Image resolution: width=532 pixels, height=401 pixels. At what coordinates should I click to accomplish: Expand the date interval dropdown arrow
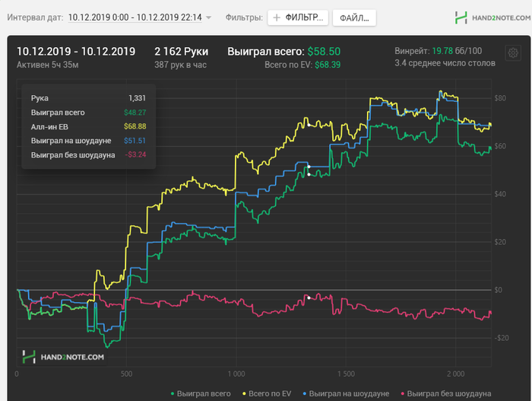(x=209, y=18)
